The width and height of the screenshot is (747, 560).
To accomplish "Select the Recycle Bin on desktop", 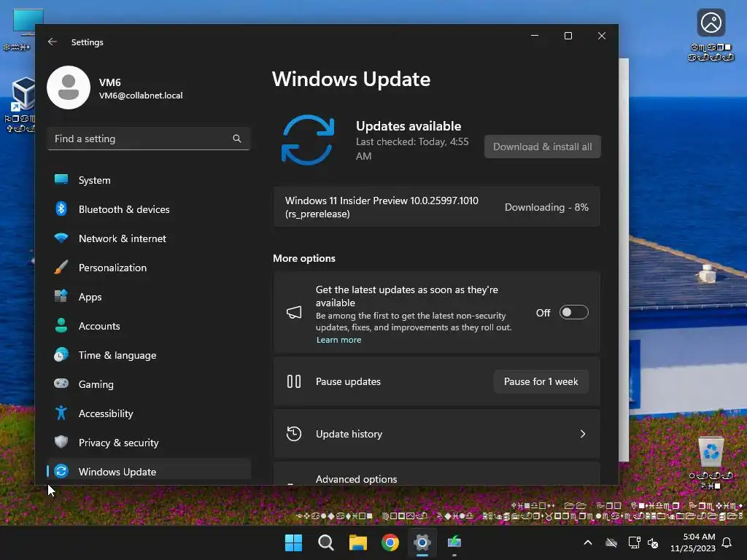I will point(711,462).
